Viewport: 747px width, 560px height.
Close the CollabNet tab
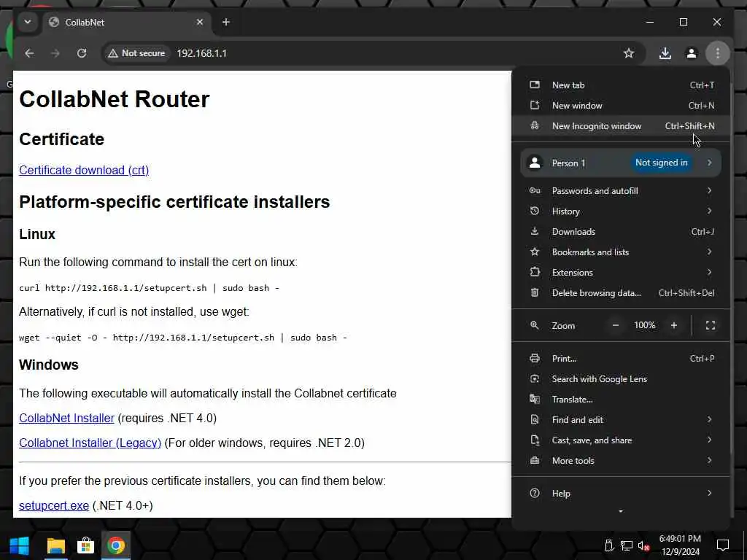(x=200, y=22)
